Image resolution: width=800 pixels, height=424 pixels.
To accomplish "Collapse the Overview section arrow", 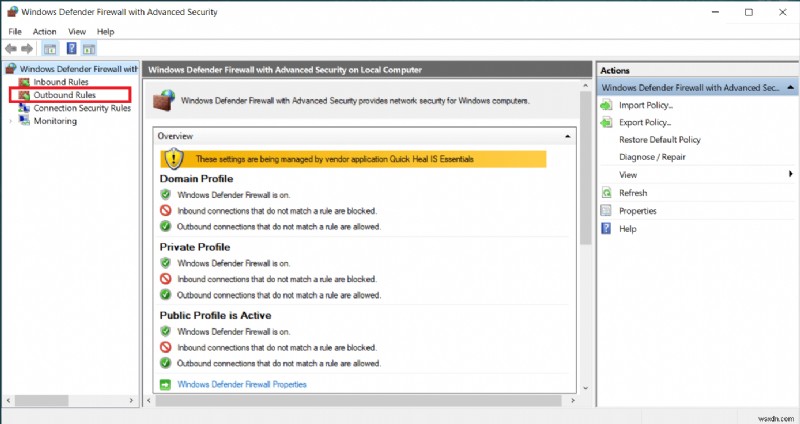I will tap(568, 135).
